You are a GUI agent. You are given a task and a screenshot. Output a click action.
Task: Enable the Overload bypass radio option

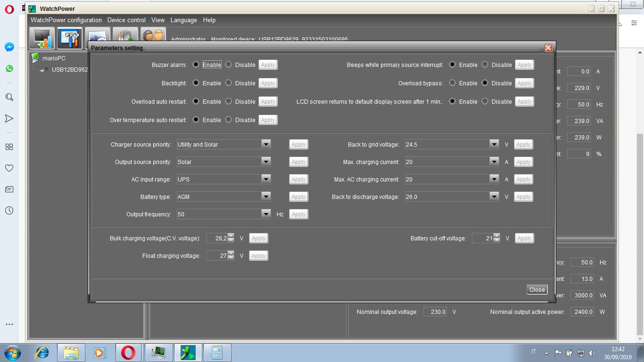(453, 83)
